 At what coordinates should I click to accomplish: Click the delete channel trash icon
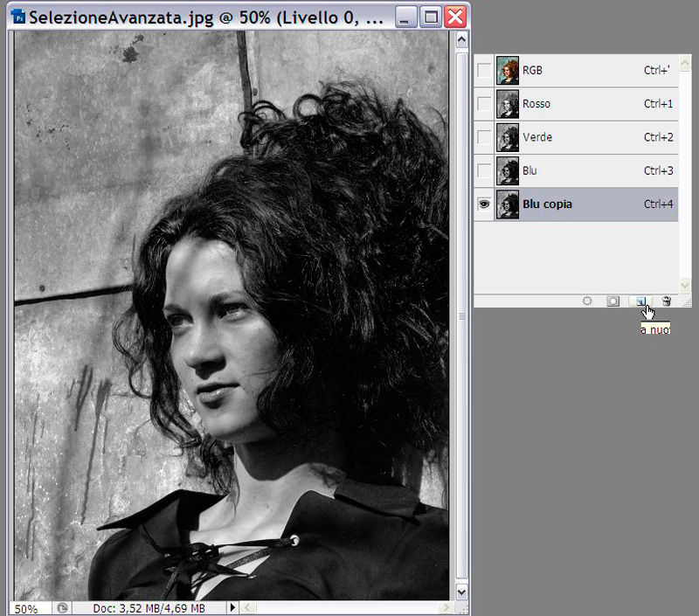click(666, 301)
